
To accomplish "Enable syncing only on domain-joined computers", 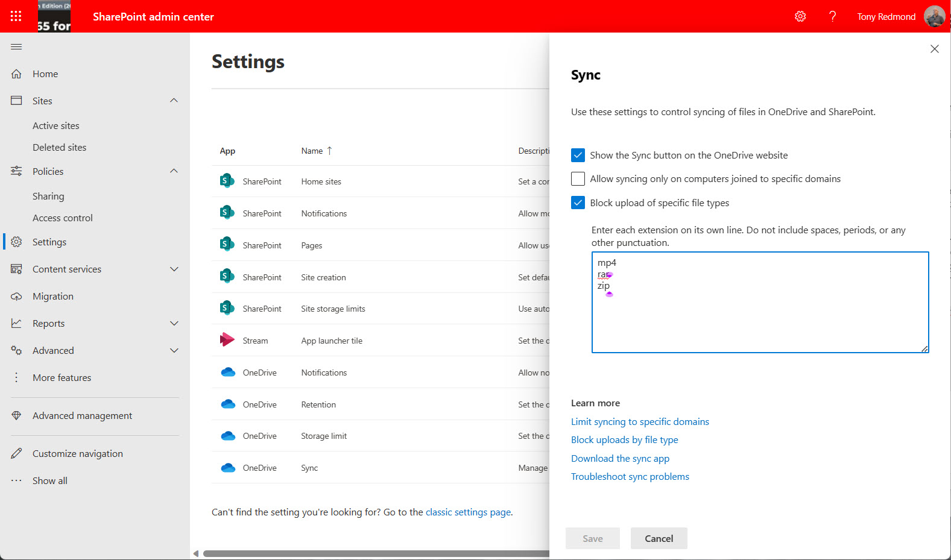I will [x=578, y=179].
